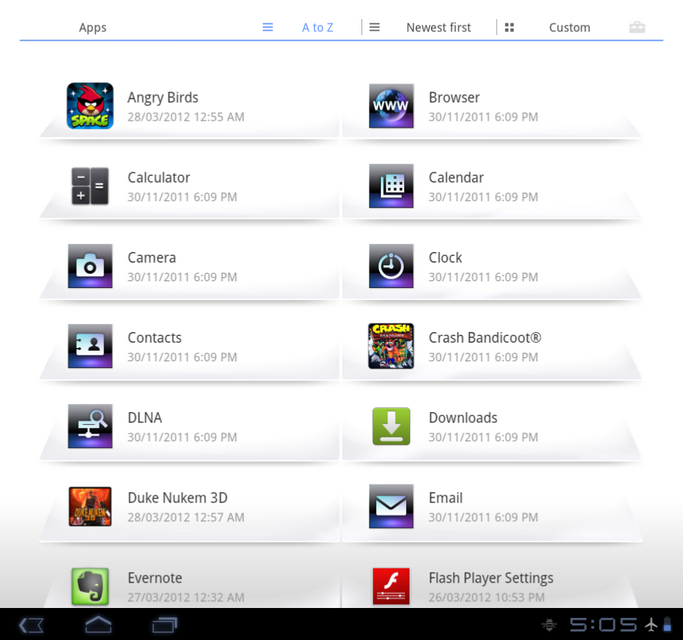Tap the battery status icon
The width and height of the screenshot is (683, 640).
point(667,624)
